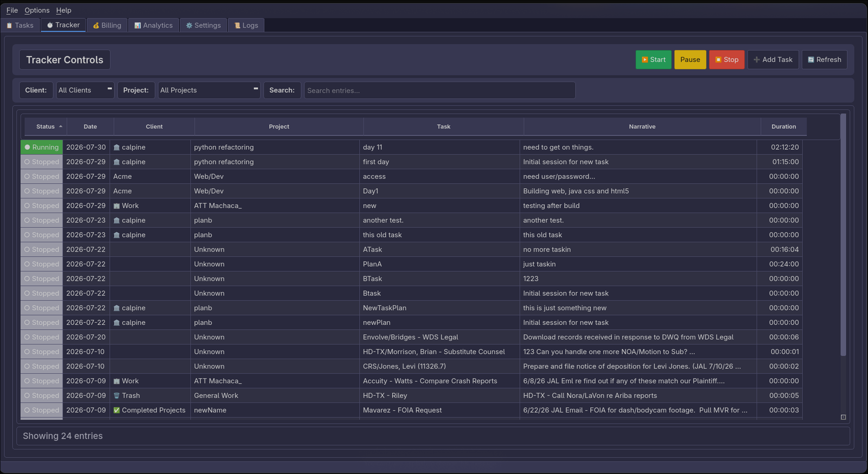Sort by the Date column header

(90, 126)
